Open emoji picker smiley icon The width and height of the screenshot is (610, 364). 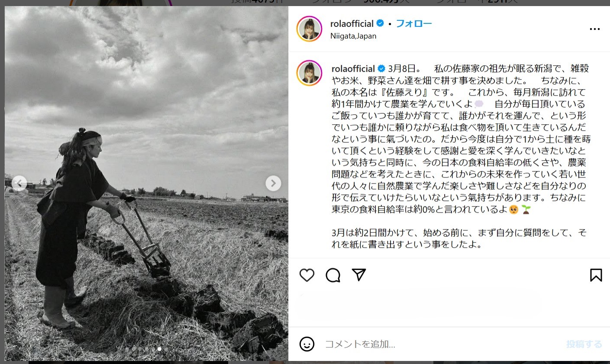pyautogui.click(x=307, y=344)
